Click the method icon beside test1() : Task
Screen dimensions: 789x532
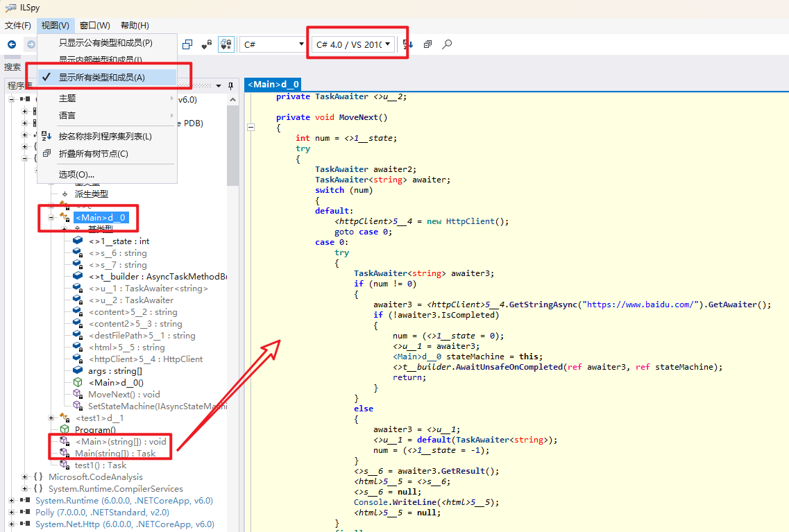tap(65, 465)
